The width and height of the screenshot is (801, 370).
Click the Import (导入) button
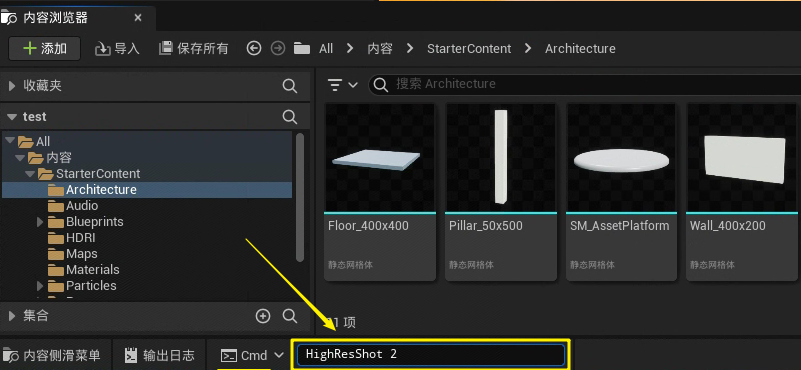click(117, 49)
